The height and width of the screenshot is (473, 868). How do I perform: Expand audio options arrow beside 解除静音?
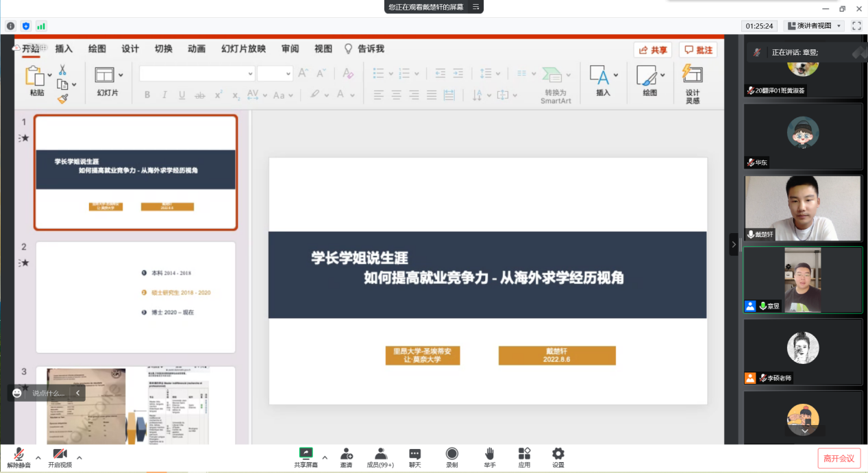pos(38,457)
